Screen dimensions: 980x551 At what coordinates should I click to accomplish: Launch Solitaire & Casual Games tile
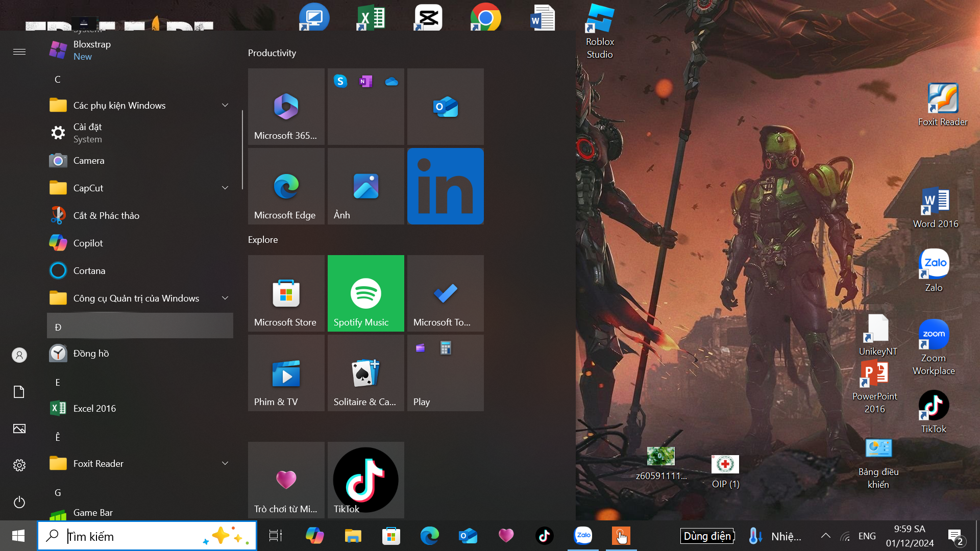365,373
